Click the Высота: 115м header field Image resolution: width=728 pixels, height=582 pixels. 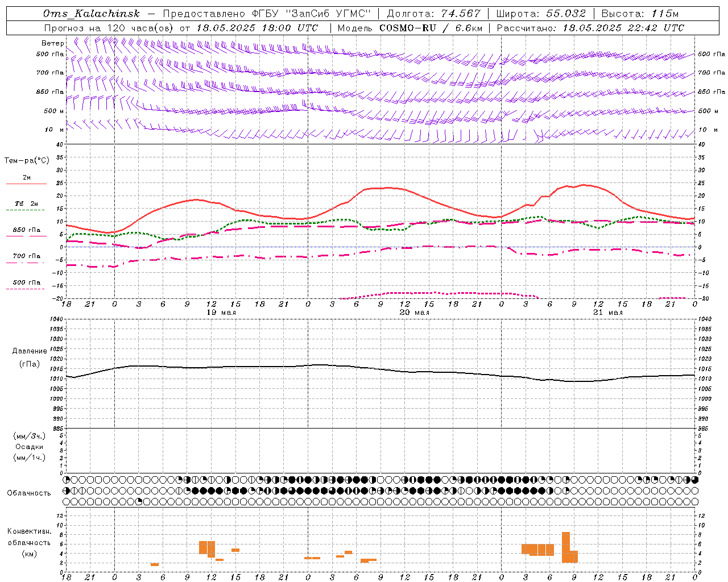[x=640, y=14]
